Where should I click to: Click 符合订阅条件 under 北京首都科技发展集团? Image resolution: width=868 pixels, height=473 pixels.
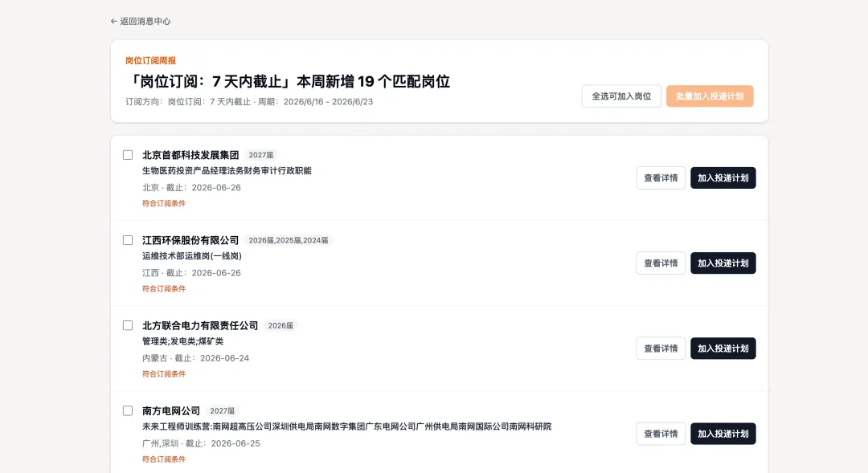(164, 204)
